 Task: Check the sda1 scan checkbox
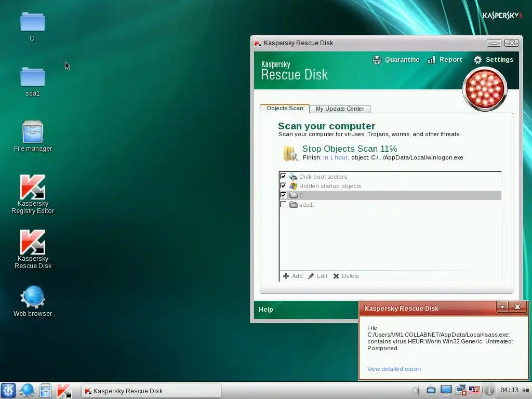pos(283,204)
